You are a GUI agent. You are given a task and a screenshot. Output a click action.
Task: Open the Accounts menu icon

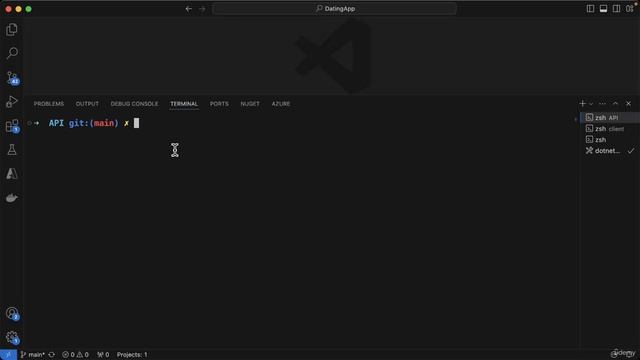click(x=12, y=313)
